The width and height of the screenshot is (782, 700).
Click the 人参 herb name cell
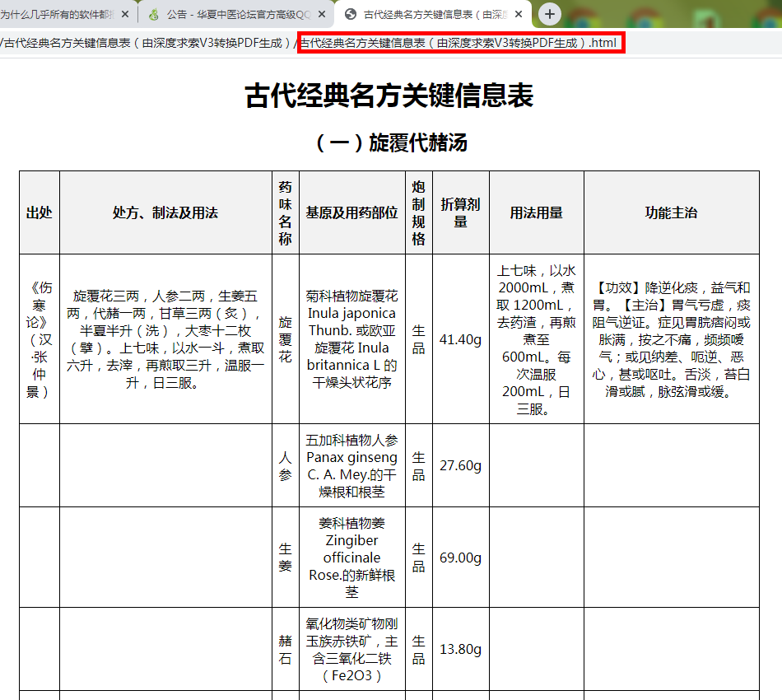pos(285,465)
